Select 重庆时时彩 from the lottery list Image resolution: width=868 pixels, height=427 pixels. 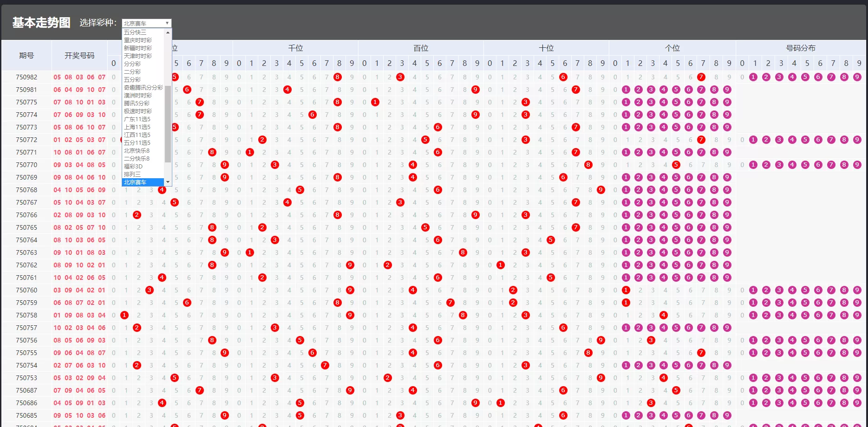[x=138, y=40]
